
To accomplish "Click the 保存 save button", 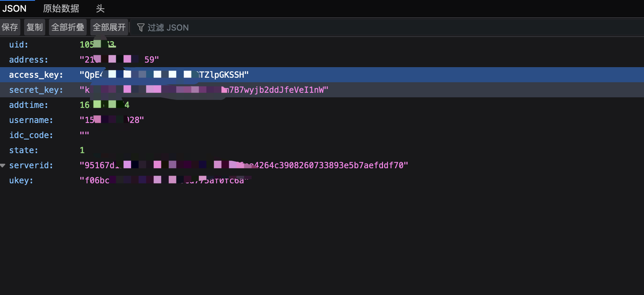I will click(x=10, y=27).
